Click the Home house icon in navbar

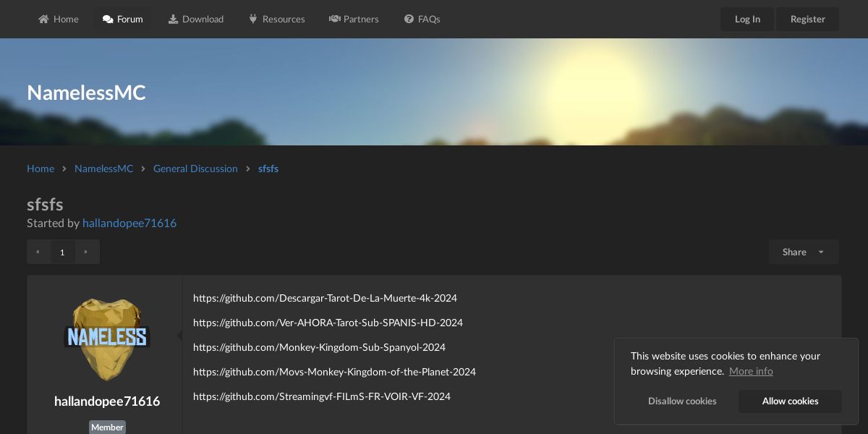(44, 20)
